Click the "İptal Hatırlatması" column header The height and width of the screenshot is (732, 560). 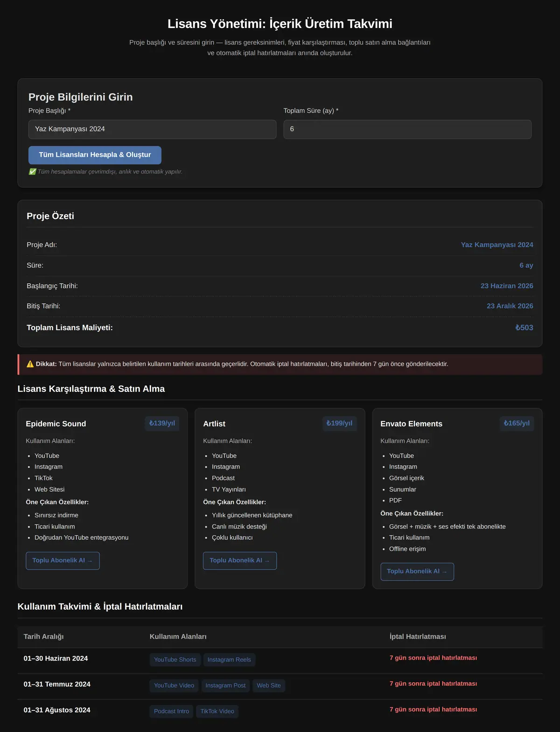(x=418, y=636)
